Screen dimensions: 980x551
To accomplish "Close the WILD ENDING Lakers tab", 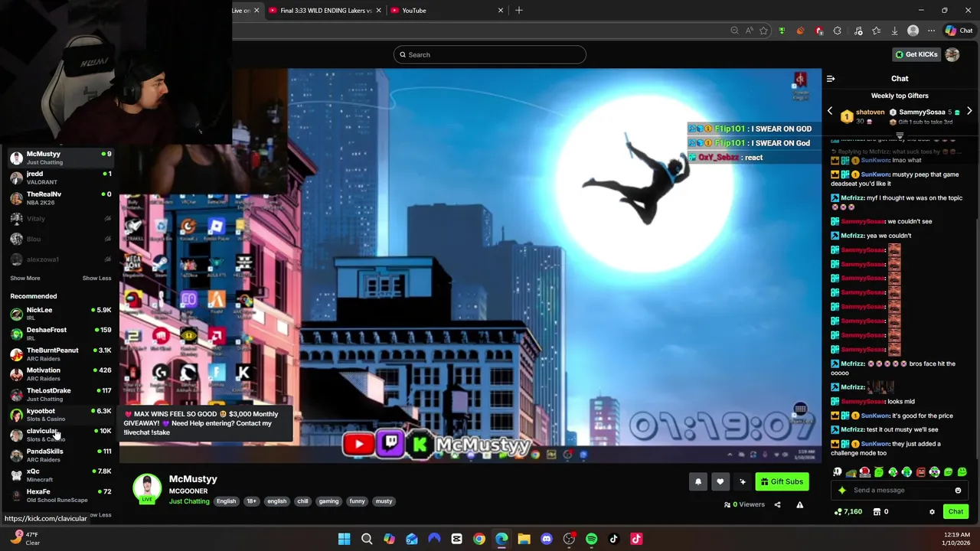I will pyautogui.click(x=380, y=11).
